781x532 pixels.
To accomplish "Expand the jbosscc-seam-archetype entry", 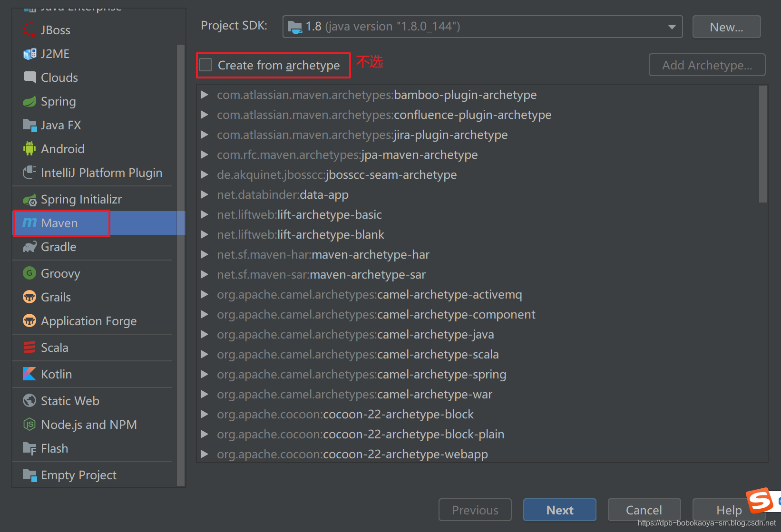I will click(x=205, y=174).
